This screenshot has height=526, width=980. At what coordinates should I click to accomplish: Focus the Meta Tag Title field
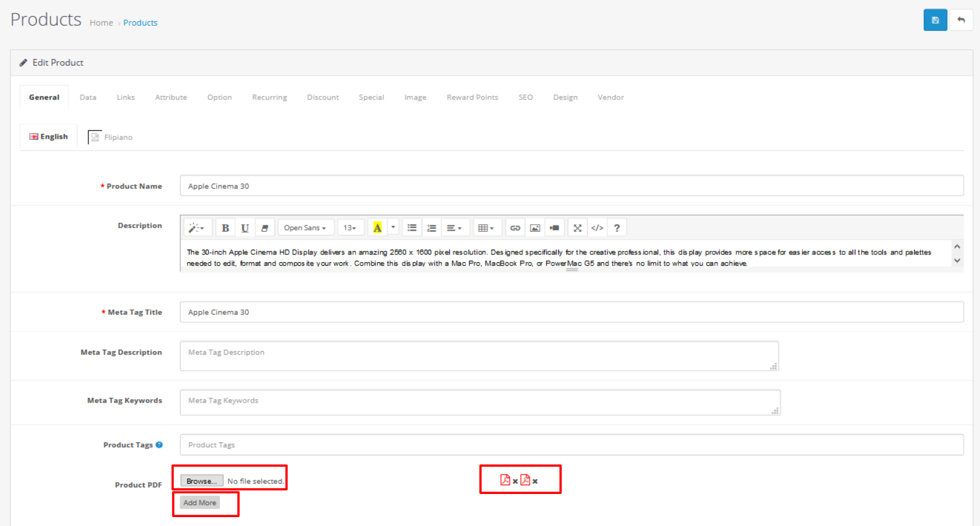572,312
